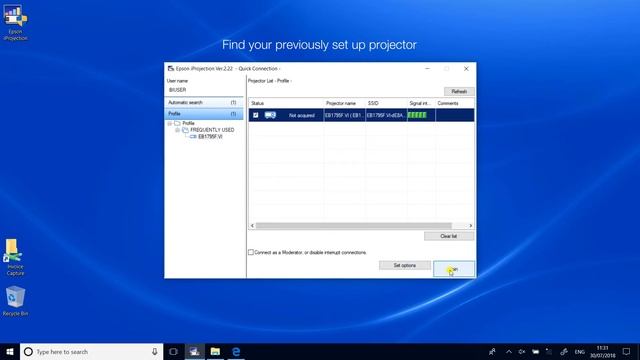640x360 pixels.
Task: Open File Explorer from the taskbar
Action: pos(215,351)
